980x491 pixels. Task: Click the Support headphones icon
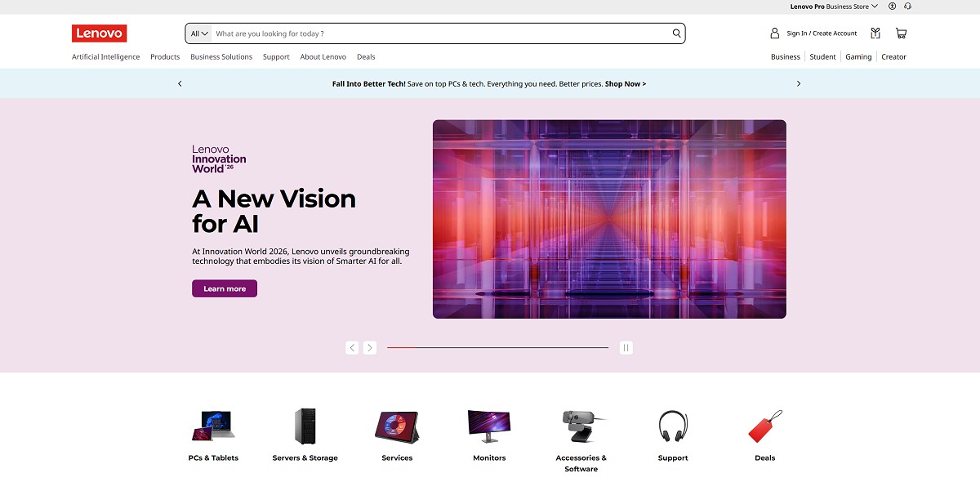coord(673,426)
